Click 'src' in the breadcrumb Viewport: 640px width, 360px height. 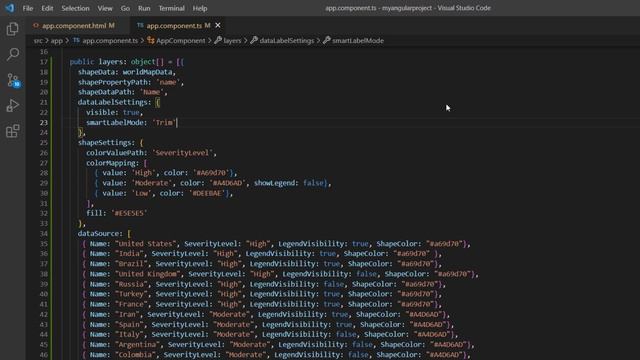pos(38,40)
